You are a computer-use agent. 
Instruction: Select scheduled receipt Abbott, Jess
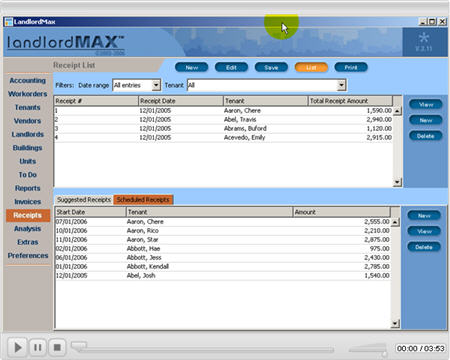tap(223, 258)
